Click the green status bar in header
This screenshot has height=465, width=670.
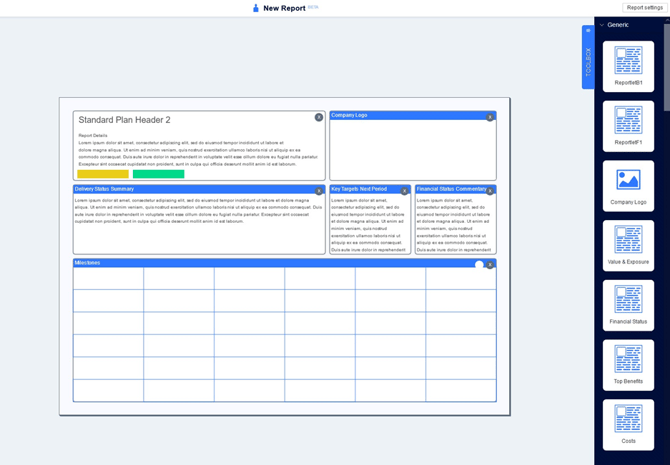(159, 174)
